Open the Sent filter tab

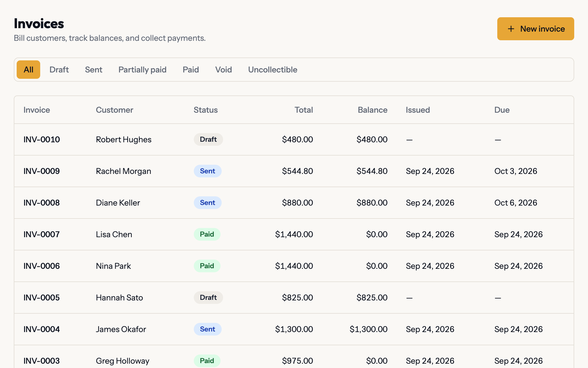(x=94, y=70)
